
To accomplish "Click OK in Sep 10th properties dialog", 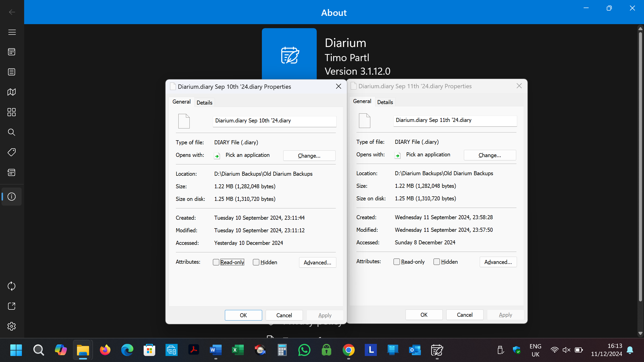I will tap(243, 315).
